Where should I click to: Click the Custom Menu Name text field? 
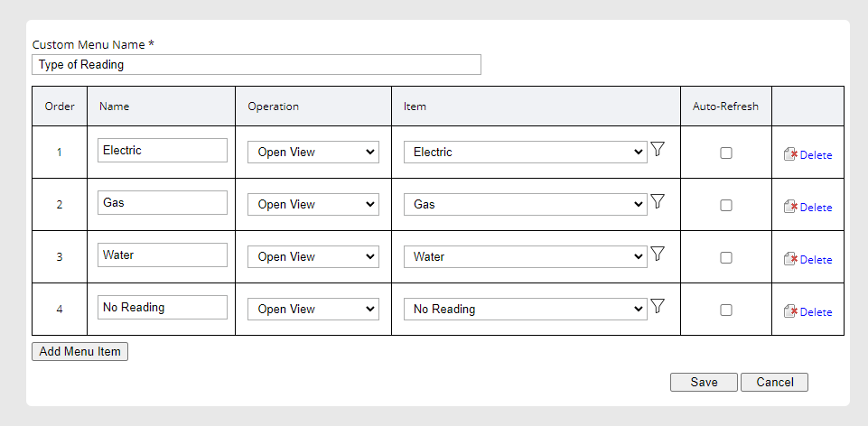point(257,65)
